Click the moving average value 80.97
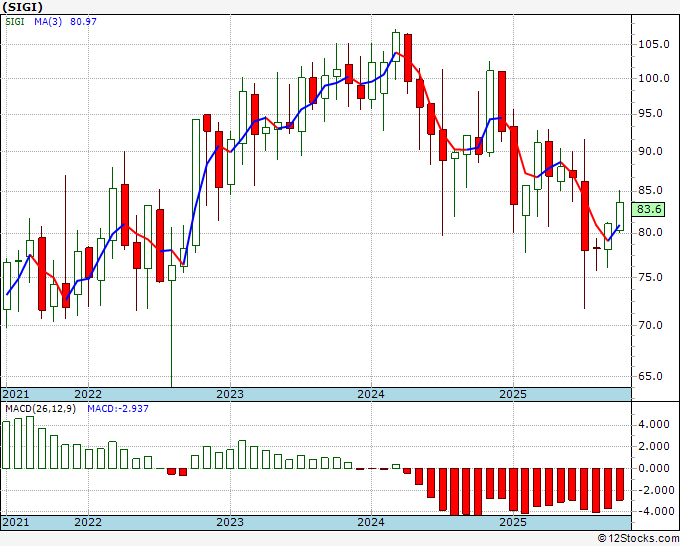Image resolution: width=680 pixels, height=546 pixels. [x=83, y=21]
